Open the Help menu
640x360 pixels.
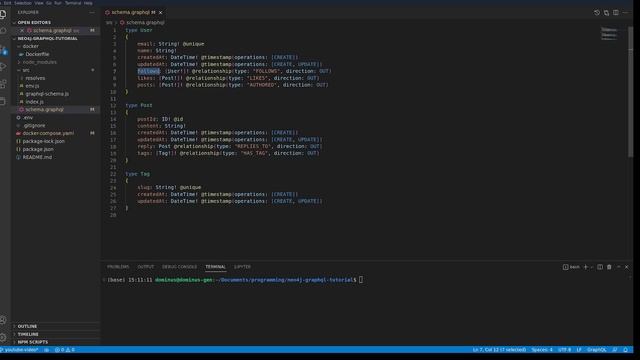[88, 3]
